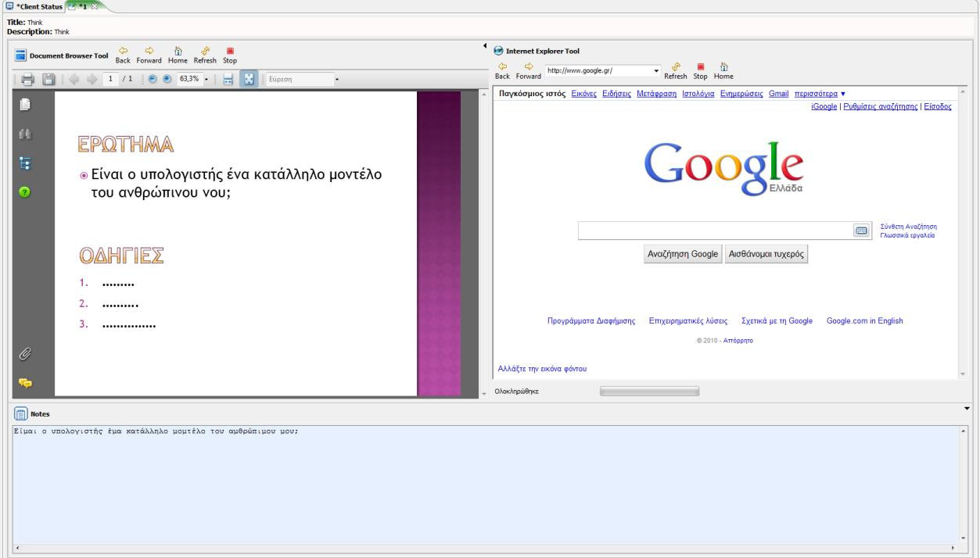Go to previous PDF page
The image size is (980, 558).
click(x=75, y=79)
